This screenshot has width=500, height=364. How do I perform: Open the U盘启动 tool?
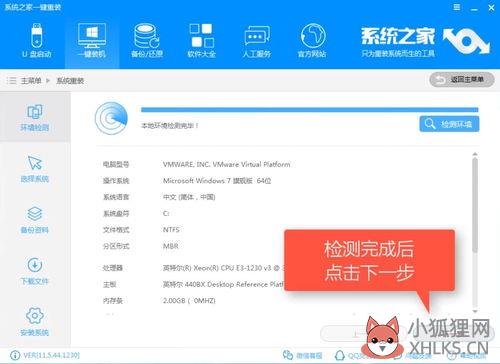point(37,41)
